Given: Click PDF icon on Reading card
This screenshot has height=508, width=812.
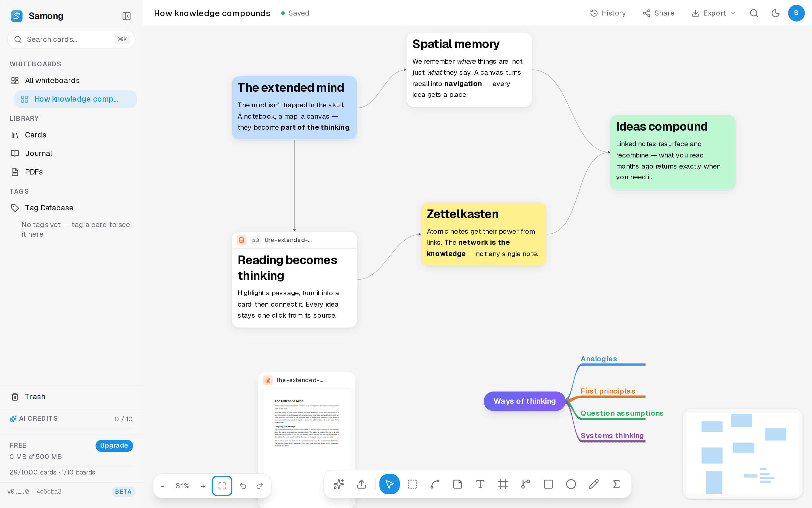Looking at the screenshot, I should pos(242,240).
